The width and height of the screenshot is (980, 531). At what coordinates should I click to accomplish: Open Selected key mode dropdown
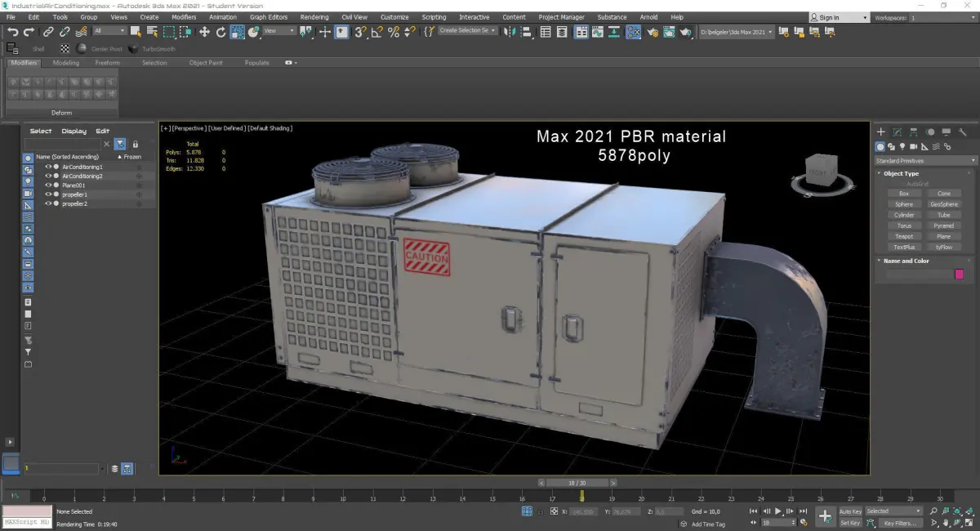point(893,511)
